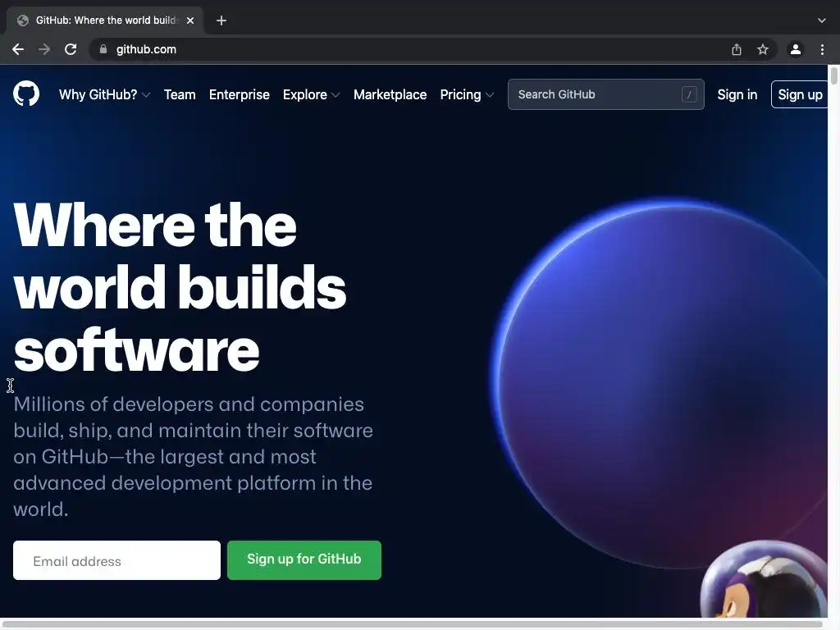Click the tab search chevron in title bar
The image size is (840, 630).
tap(822, 21)
